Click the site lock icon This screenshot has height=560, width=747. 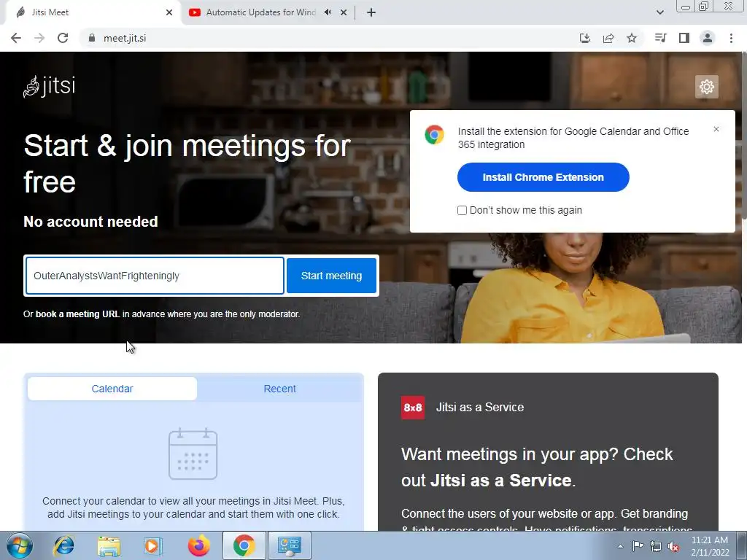pyautogui.click(x=92, y=38)
